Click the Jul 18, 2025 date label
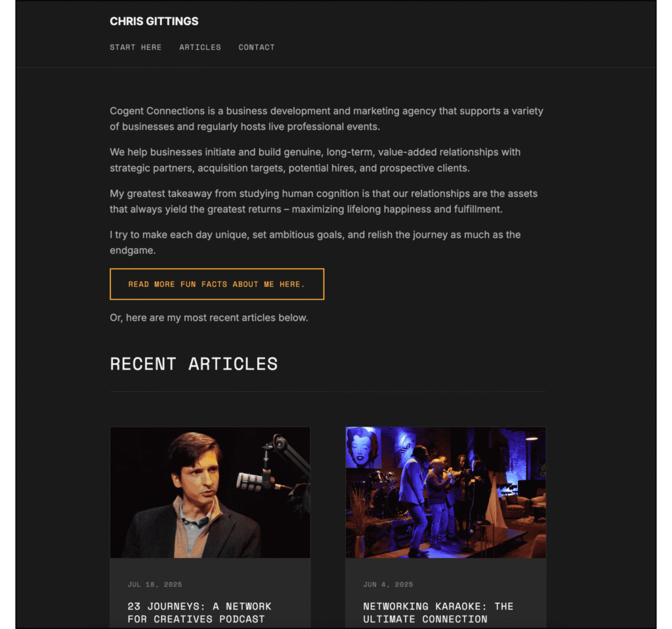 155,584
